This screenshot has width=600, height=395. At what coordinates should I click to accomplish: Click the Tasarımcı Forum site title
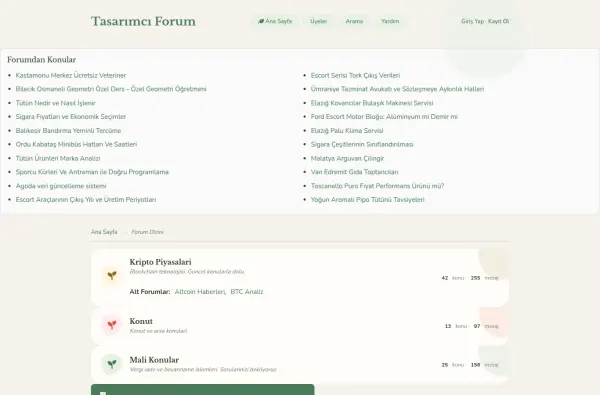click(143, 21)
